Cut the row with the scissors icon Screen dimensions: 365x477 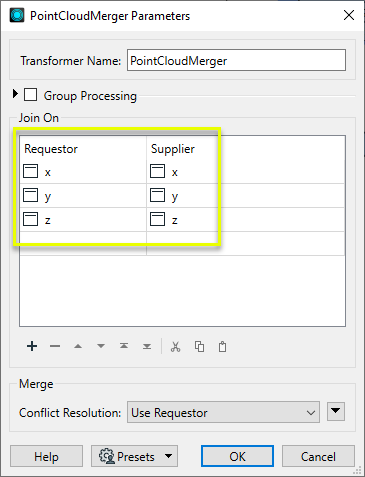pos(176,347)
